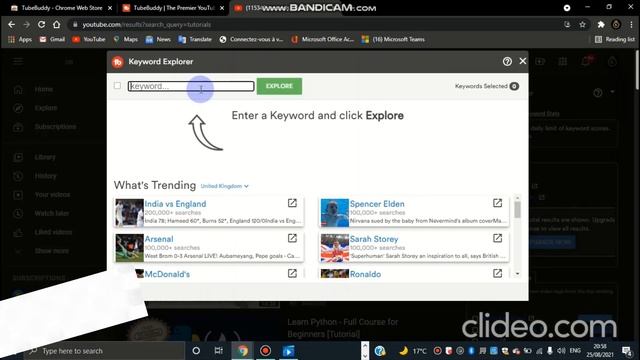
Task: Open Gmail bookmark
Action: click(x=52, y=39)
